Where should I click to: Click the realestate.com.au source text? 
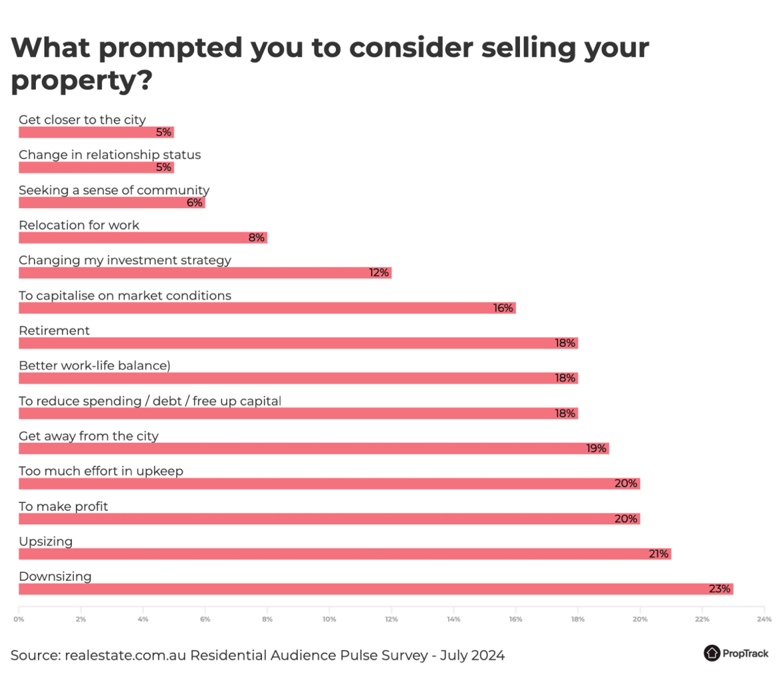(x=257, y=655)
